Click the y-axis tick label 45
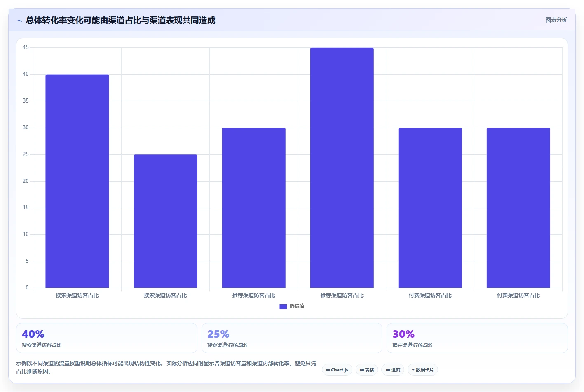 [x=26, y=47]
